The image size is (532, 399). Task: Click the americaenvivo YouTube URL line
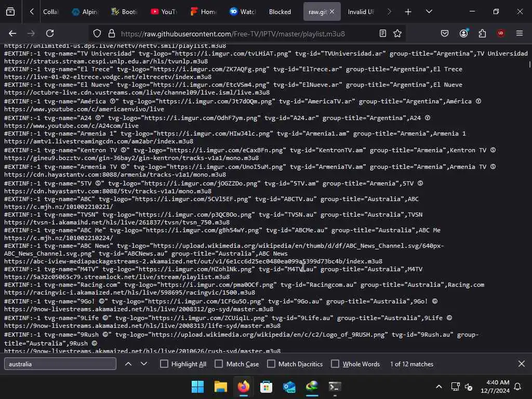(x=84, y=109)
